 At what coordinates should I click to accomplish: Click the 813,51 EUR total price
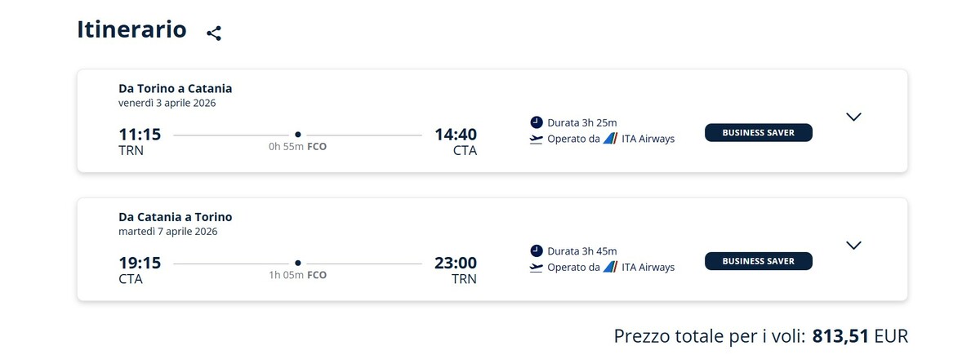tap(860, 335)
